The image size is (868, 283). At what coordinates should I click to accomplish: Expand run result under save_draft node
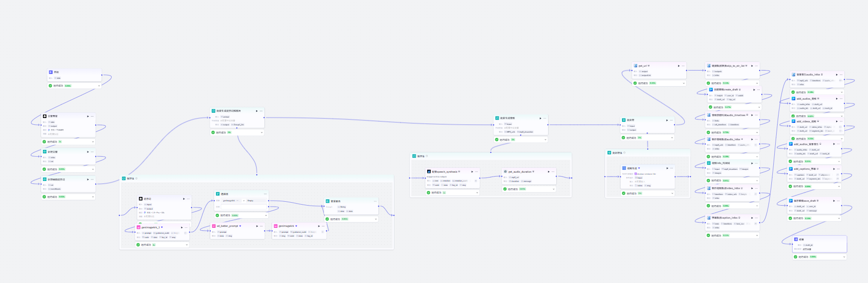click(x=839, y=218)
